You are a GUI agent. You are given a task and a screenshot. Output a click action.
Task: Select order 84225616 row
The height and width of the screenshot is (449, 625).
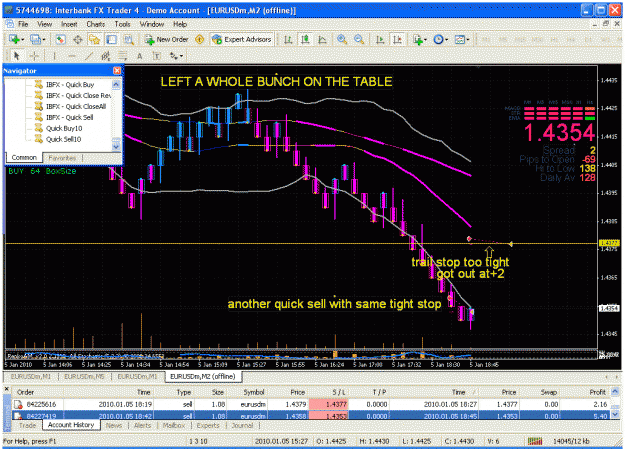(311, 404)
